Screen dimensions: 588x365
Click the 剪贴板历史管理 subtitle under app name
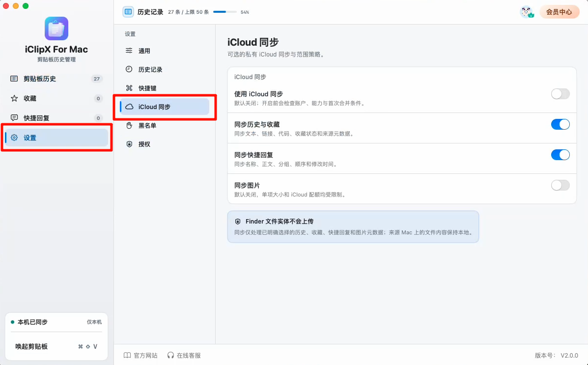(56, 59)
